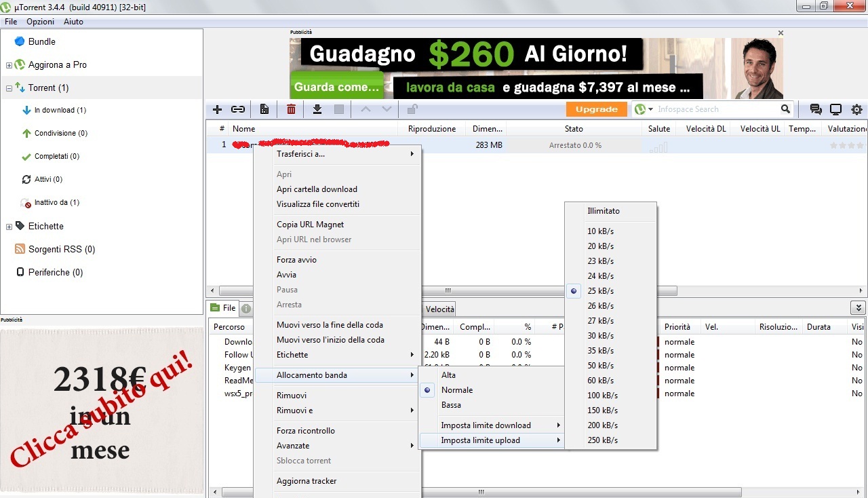868x498 pixels.
Task: Open the Opzioni menu
Action: pyautogui.click(x=40, y=22)
